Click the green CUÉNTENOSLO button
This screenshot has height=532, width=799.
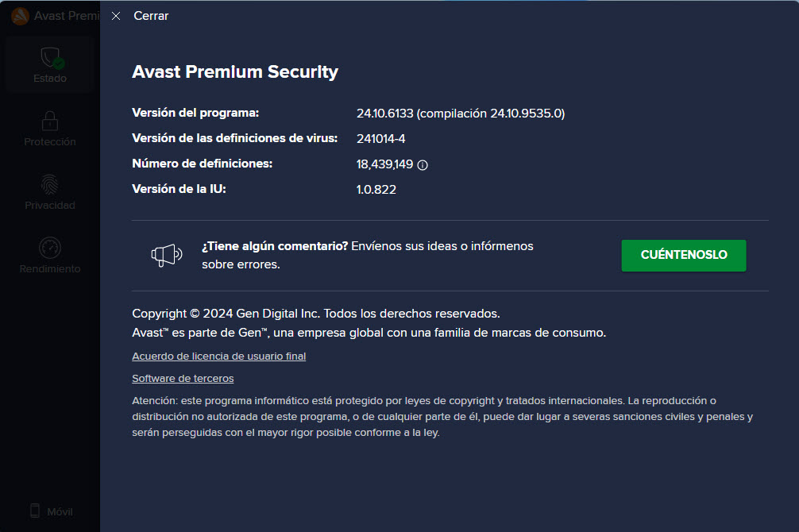tap(683, 256)
